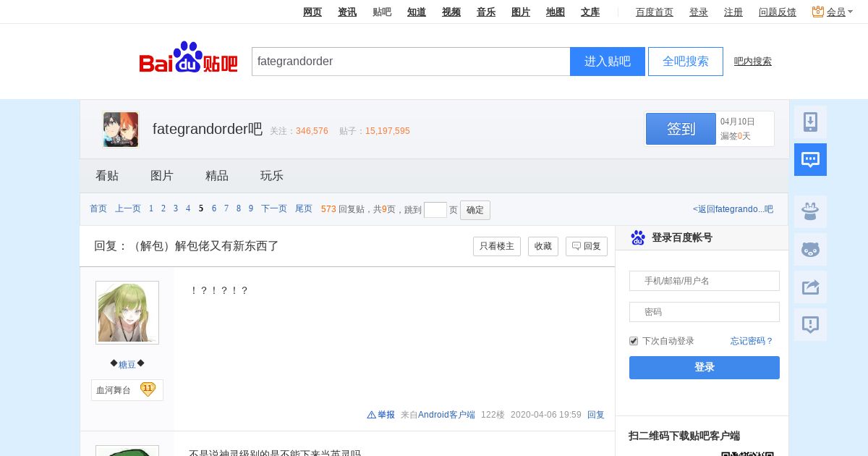
Task: Open the 视频 top navigation item
Action: tap(451, 12)
